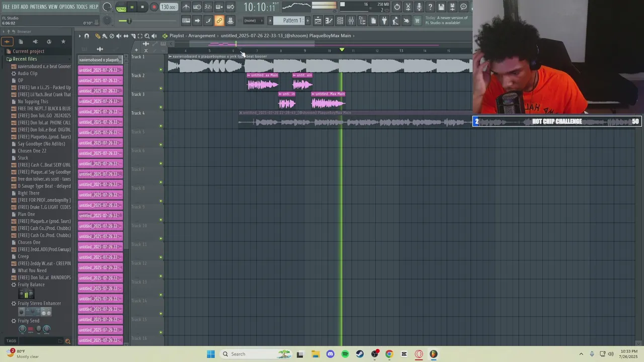This screenshot has height=362, width=644.
Task: Open Spotify from the taskbar
Action: click(x=345, y=354)
